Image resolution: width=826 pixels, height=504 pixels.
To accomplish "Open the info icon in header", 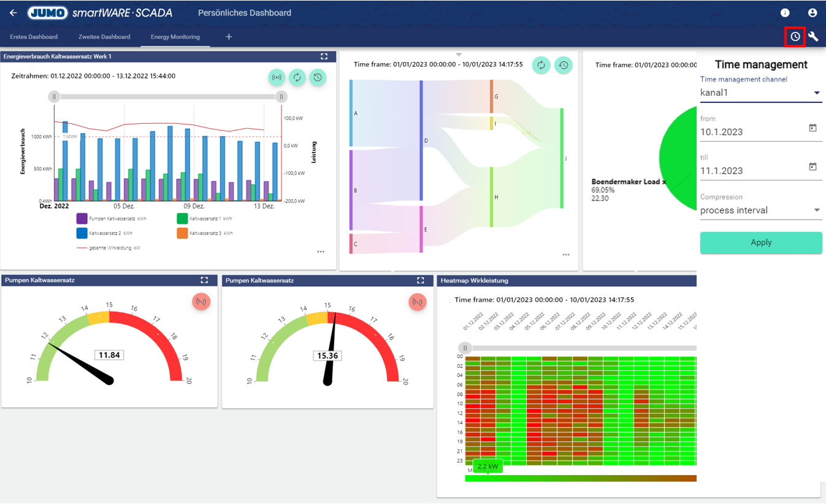I will 785,13.
